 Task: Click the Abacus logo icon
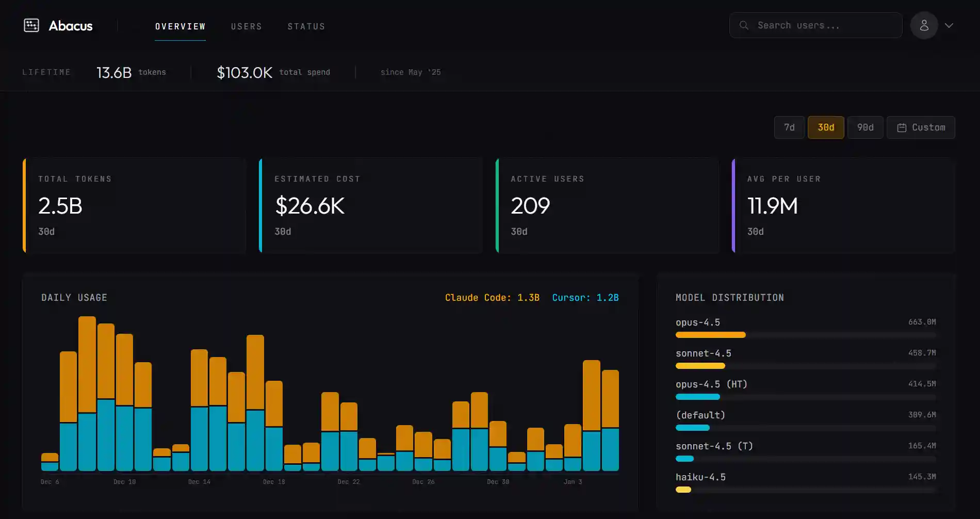click(x=31, y=25)
